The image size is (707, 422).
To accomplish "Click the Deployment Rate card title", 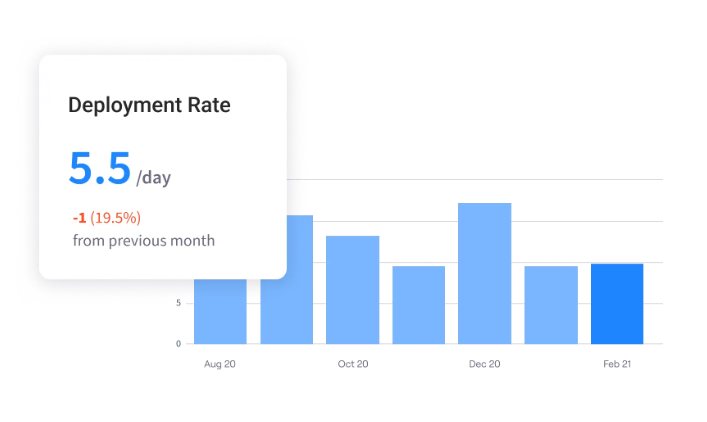I will (x=149, y=105).
